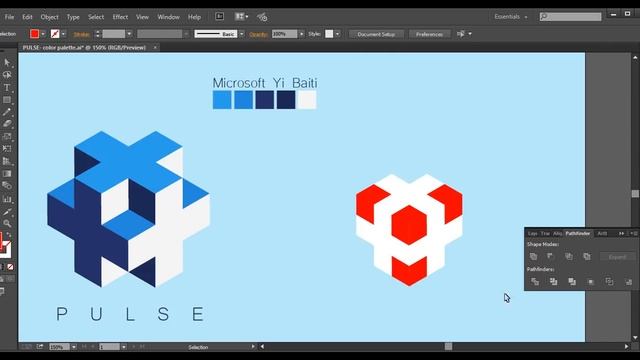Viewport: 640px width, 360px height.
Task: Open Go to Bridge icon in menu bar
Action: (x=220, y=16)
